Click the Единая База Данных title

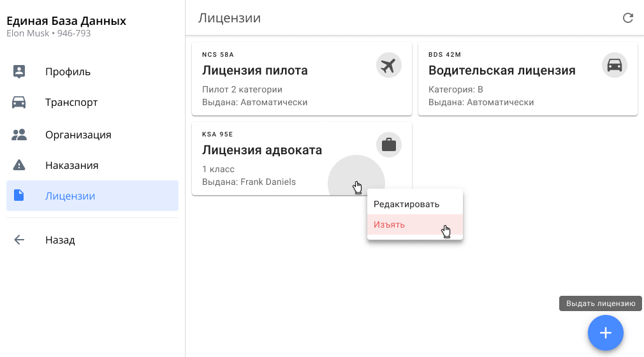click(x=66, y=21)
